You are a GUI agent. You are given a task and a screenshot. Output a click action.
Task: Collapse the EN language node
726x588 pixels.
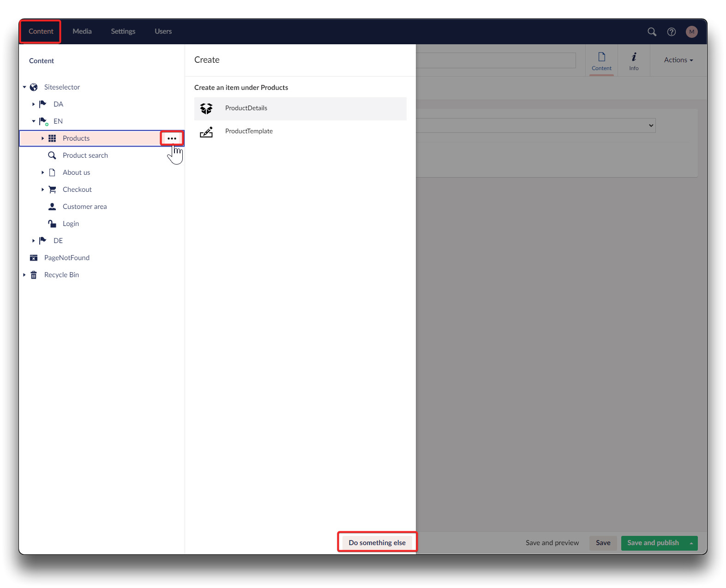click(33, 121)
